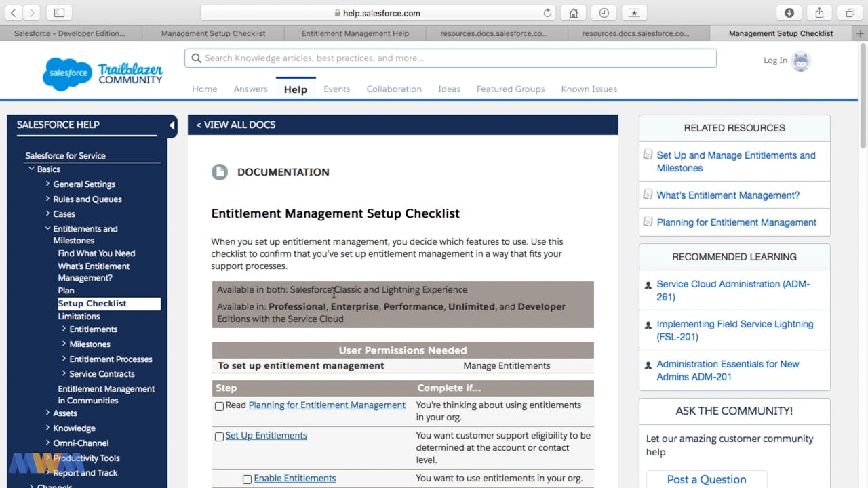Switch to the Answers navigation tab
The height and width of the screenshot is (488, 868).
coord(250,89)
